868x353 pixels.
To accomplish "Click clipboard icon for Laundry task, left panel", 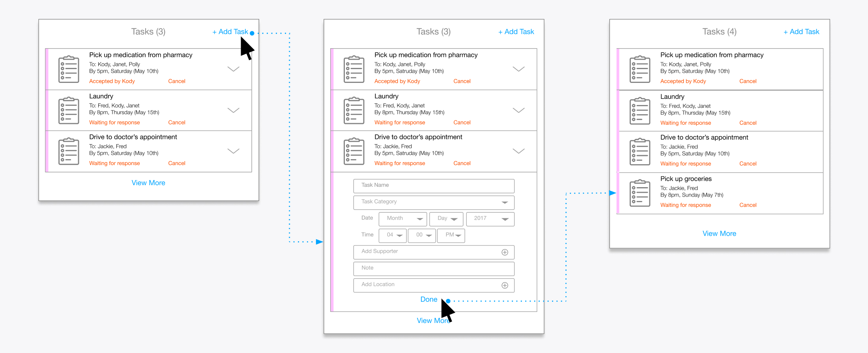I will 69,111.
